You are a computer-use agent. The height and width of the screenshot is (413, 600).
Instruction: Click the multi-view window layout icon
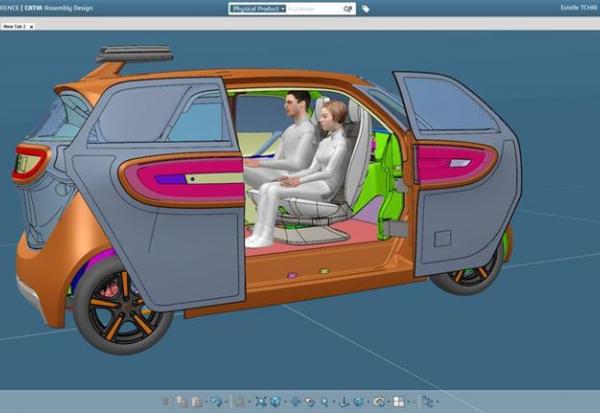tap(397, 401)
